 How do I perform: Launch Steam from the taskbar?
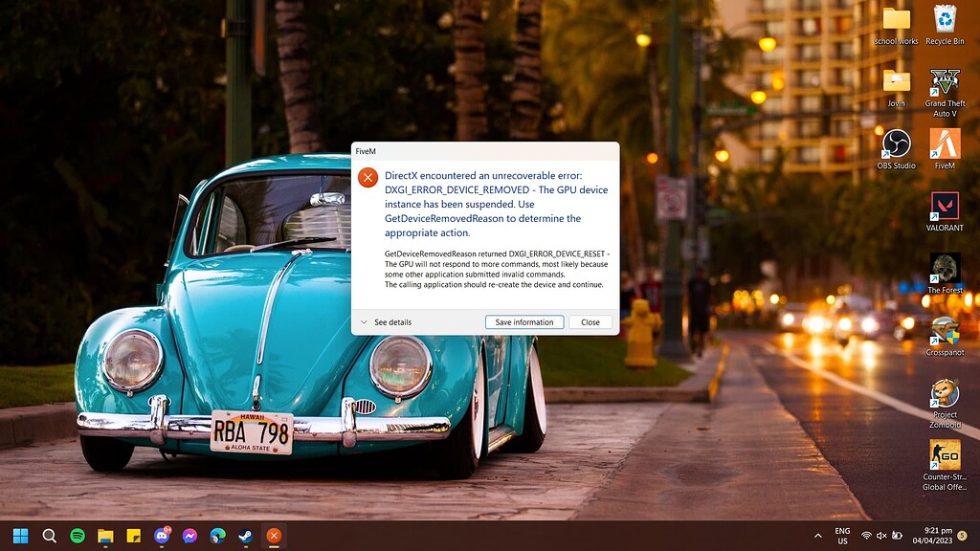coord(246,536)
